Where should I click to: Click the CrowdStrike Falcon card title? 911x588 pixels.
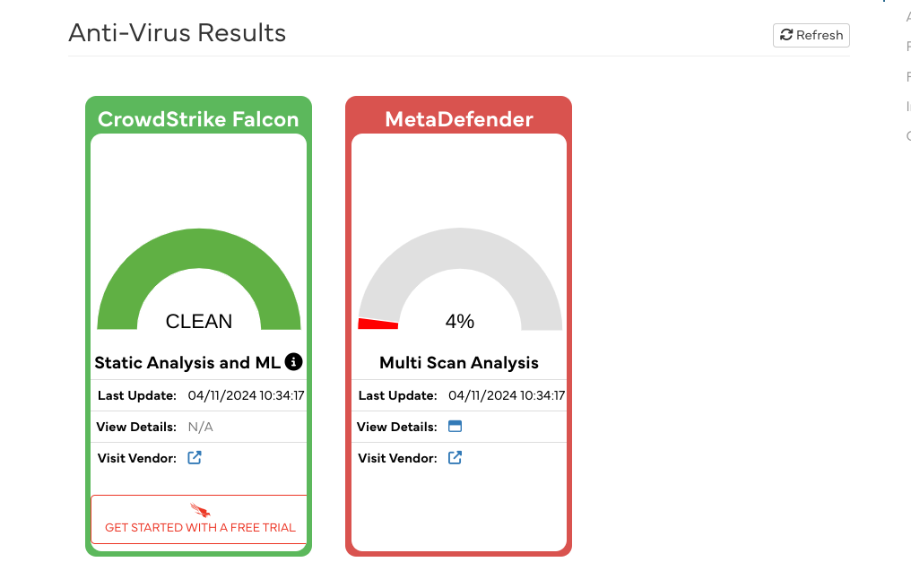[198, 119]
